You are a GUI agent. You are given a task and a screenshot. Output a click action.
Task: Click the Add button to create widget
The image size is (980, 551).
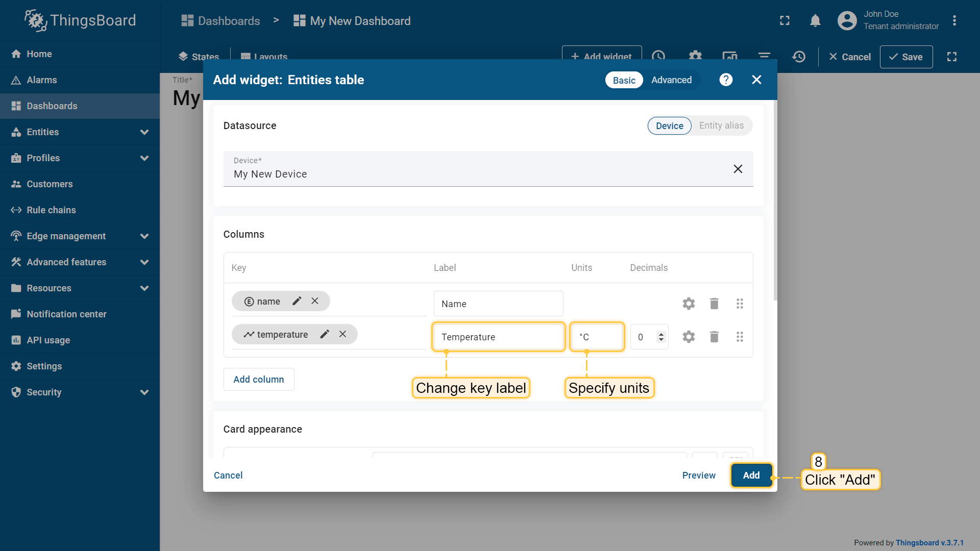click(x=751, y=475)
